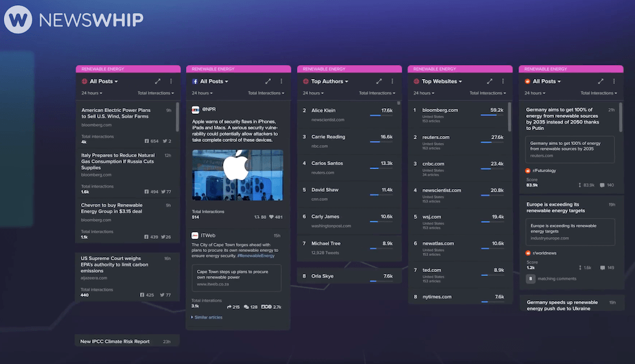Viewport: 635px width, 364px height.
Task: Click the #RenewableEnergy hashtag link
Action: (x=256, y=255)
